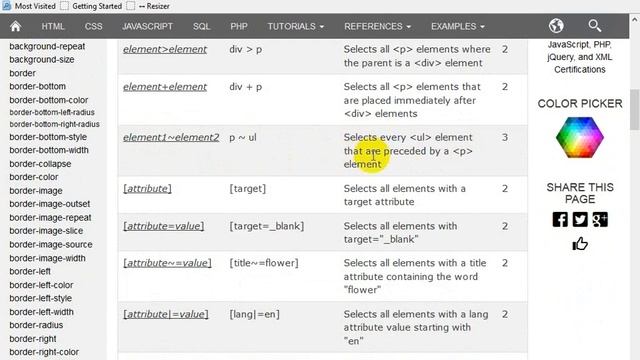
Task: Open border-right-color in the sidebar
Action: click(x=44, y=352)
